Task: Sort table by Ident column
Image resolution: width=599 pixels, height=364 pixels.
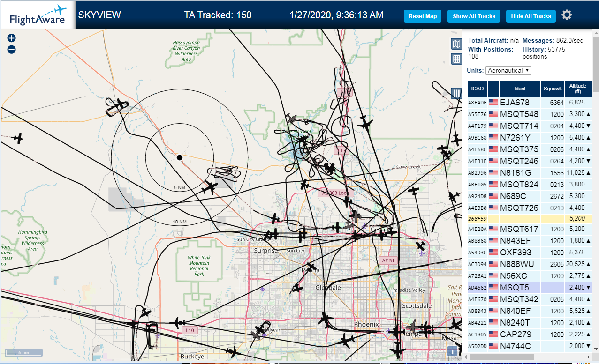Action: pyautogui.click(x=520, y=88)
